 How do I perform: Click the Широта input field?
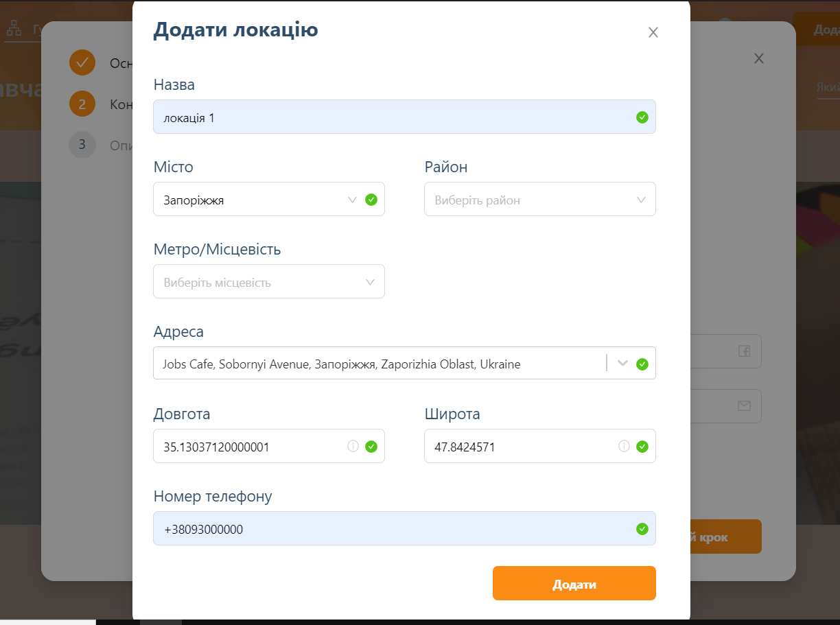click(540, 446)
